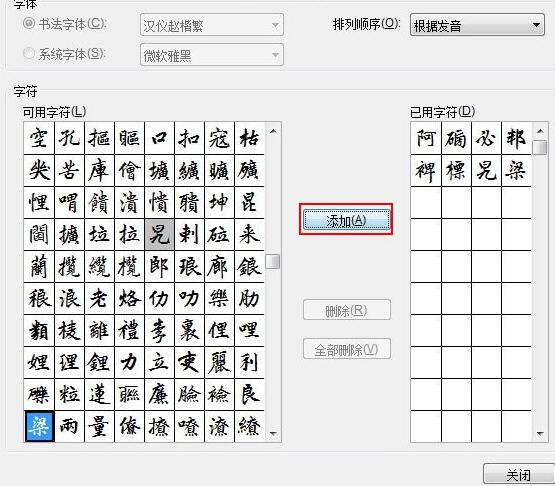Viewport: 555px width, 486px height.
Task: Select the 书法字体 radio button
Action: (x=29, y=24)
